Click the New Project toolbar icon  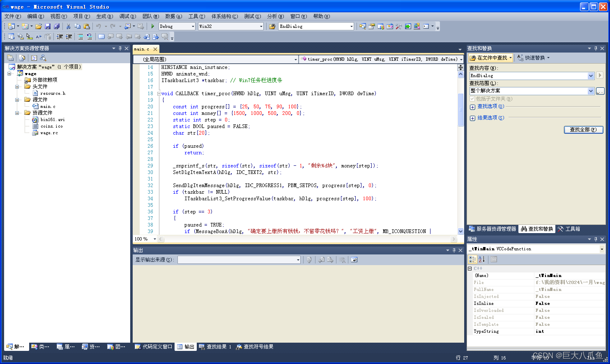[x=12, y=26]
